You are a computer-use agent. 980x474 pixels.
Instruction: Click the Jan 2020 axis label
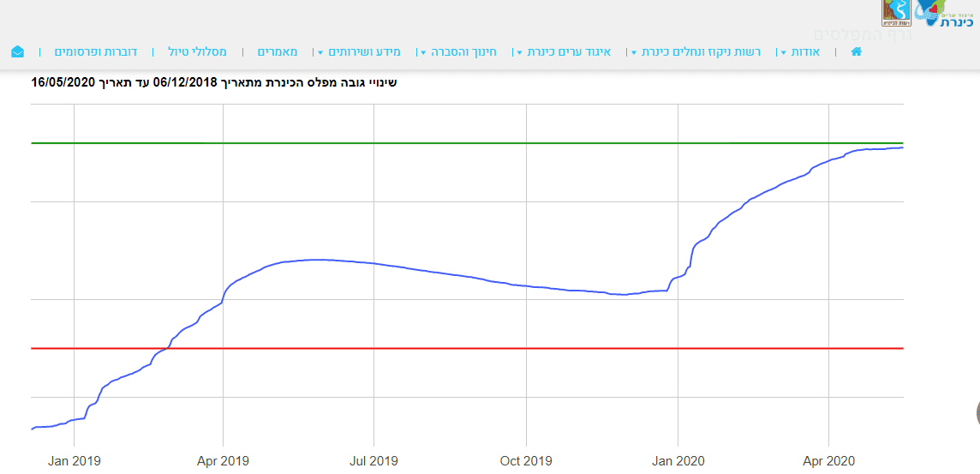click(x=678, y=461)
